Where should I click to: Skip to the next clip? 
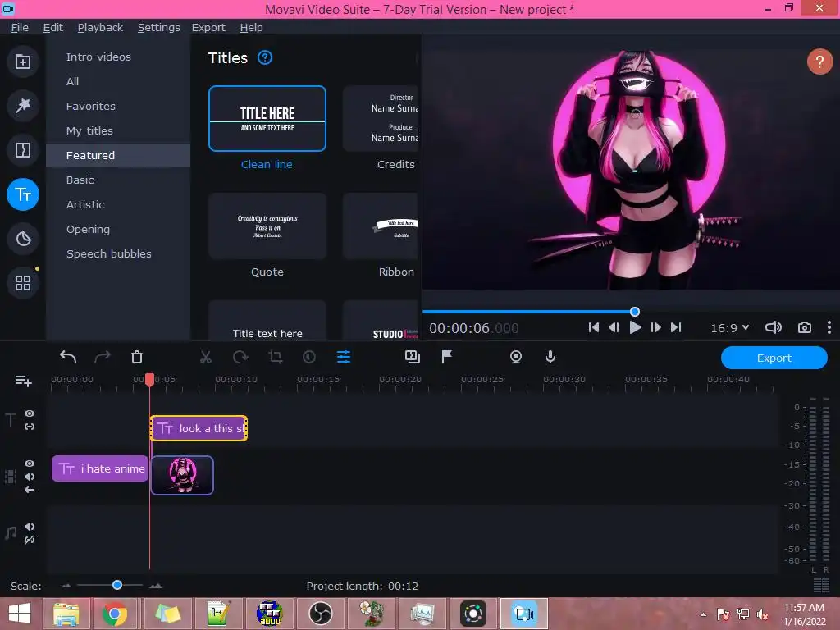tap(676, 327)
